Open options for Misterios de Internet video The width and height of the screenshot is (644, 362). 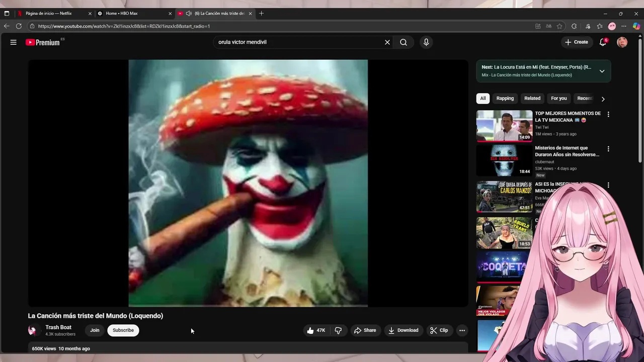click(x=608, y=149)
